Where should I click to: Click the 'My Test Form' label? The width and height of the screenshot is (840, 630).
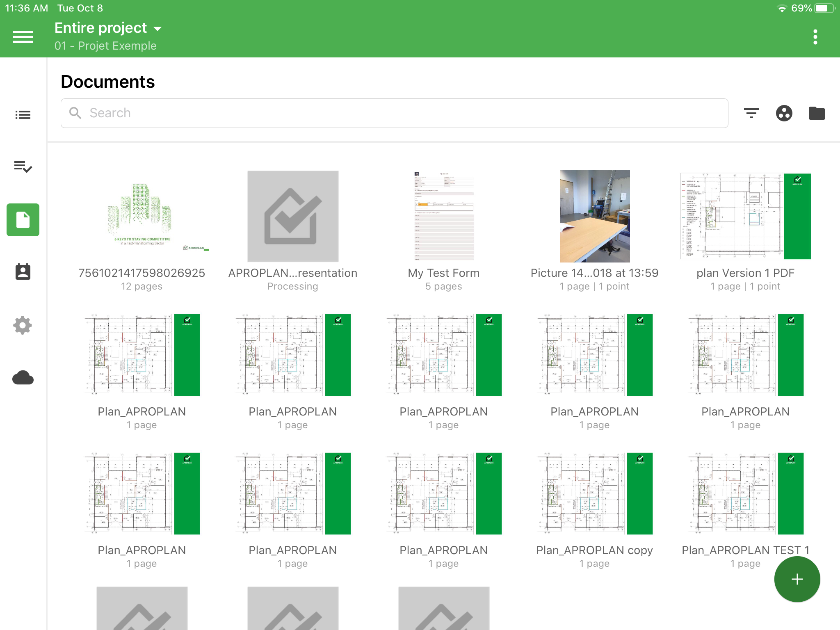tap(444, 273)
